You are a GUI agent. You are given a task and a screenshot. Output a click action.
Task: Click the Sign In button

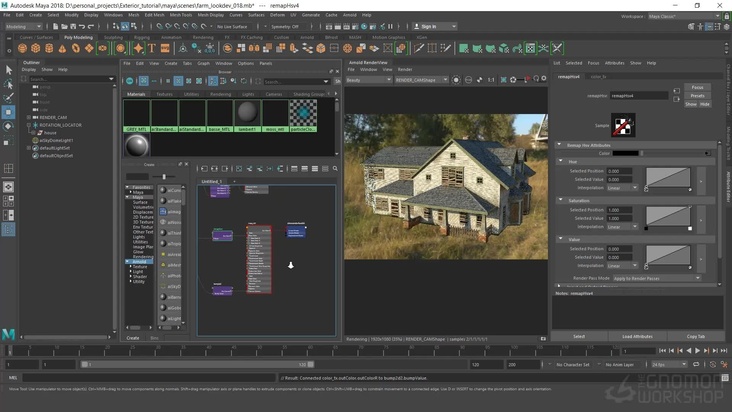[435, 27]
